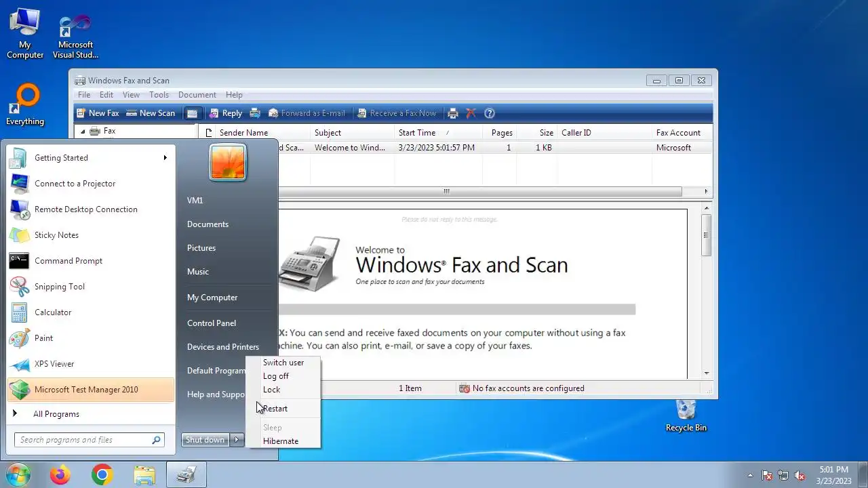
Task: Click the Reply toolbar button
Action: coord(225,113)
